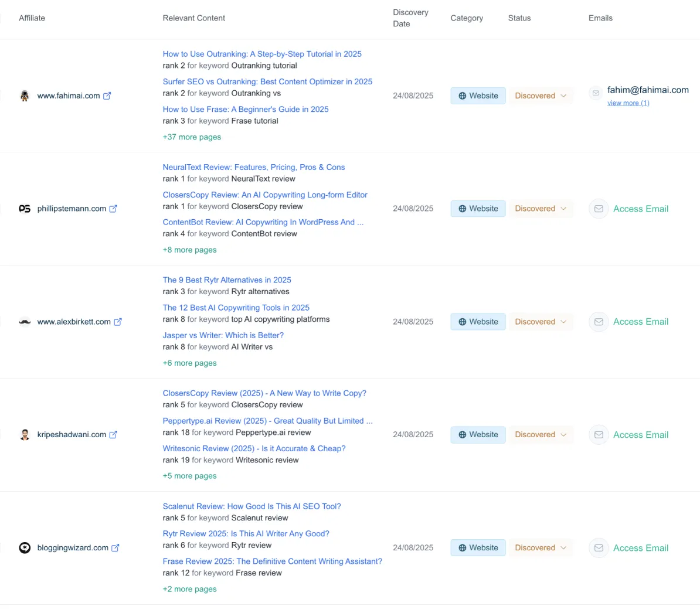
Task: Open NeuralText Review link
Action: click(254, 167)
